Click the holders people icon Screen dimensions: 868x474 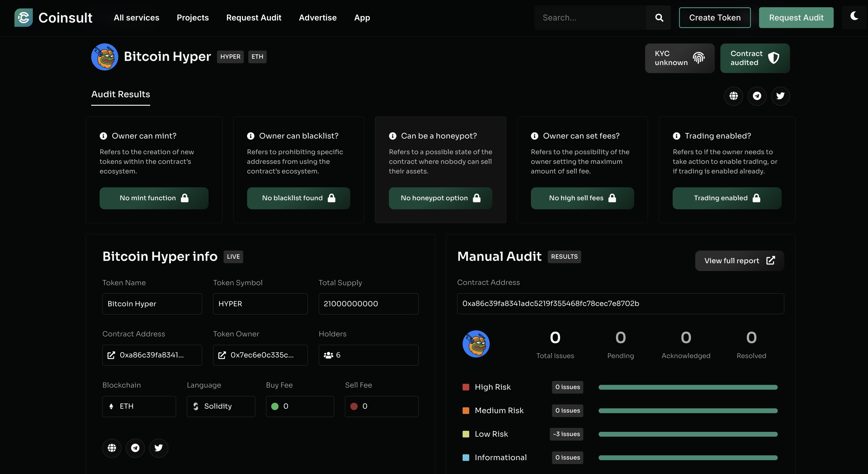coord(328,355)
